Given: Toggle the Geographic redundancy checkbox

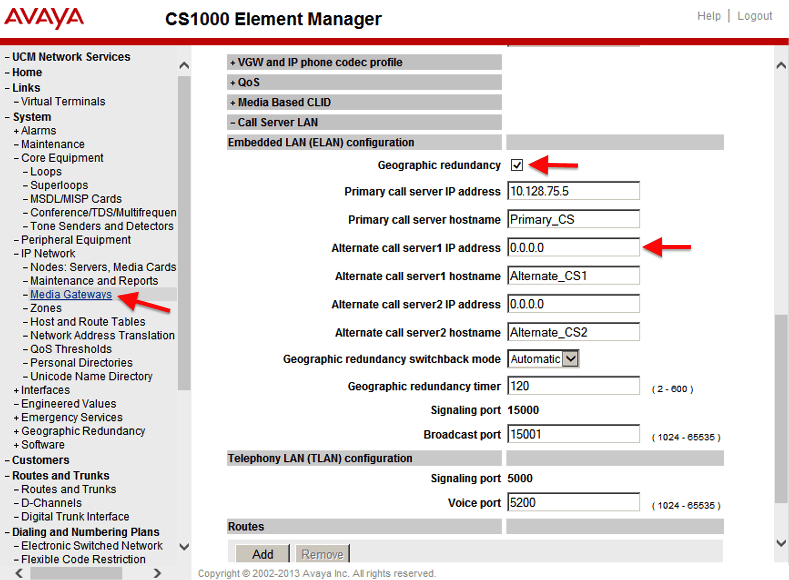Looking at the screenshot, I should (517, 165).
